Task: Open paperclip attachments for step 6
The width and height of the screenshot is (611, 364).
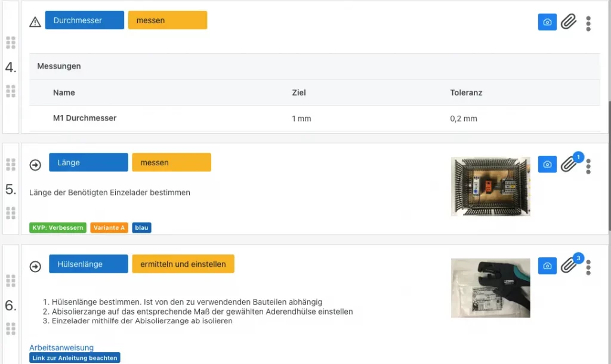Action: pos(569,266)
